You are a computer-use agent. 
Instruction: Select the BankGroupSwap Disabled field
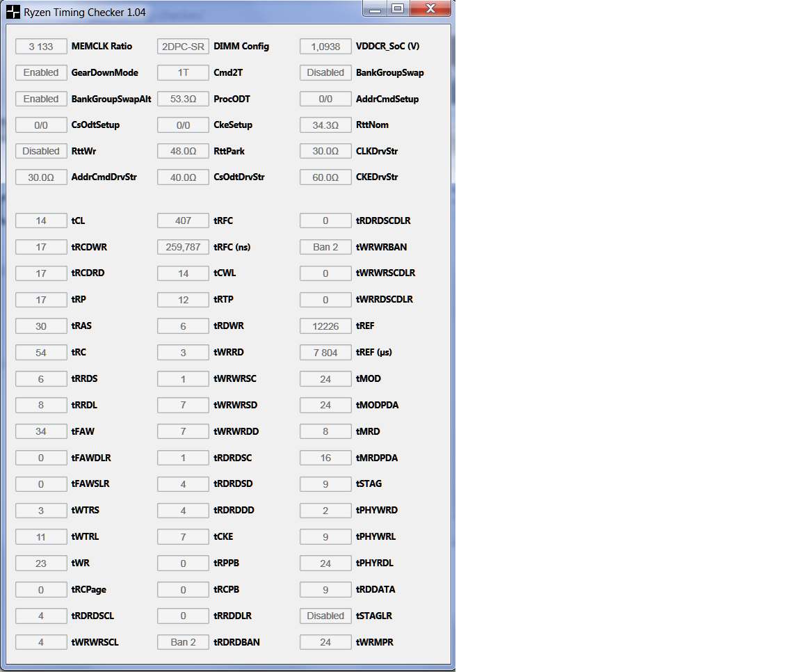tap(325, 72)
